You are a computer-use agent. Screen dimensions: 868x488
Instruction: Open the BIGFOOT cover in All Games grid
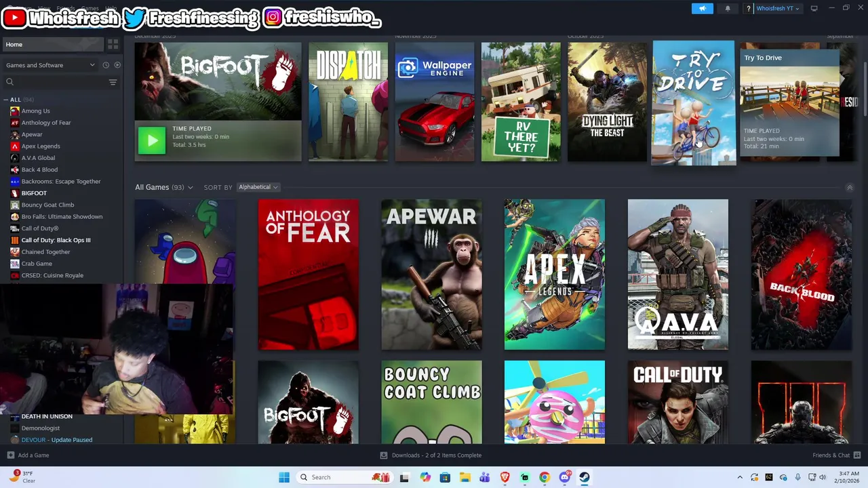click(x=309, y=403)
